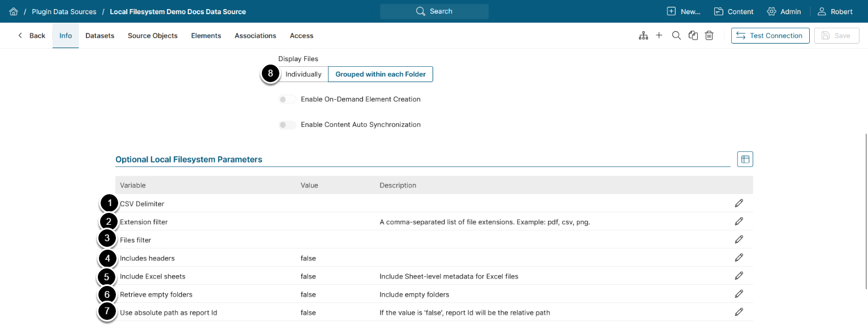Select Grouped within each Folder option

381,74
